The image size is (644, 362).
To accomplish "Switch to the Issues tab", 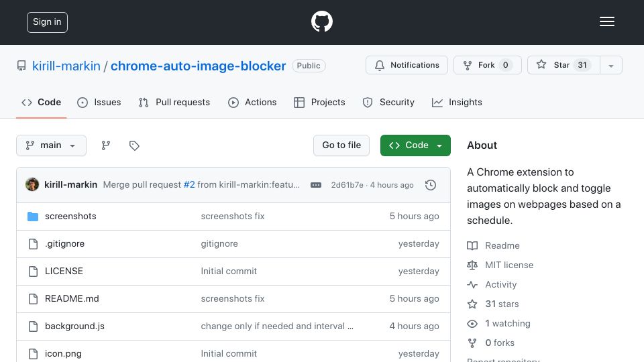I will 99,102.
